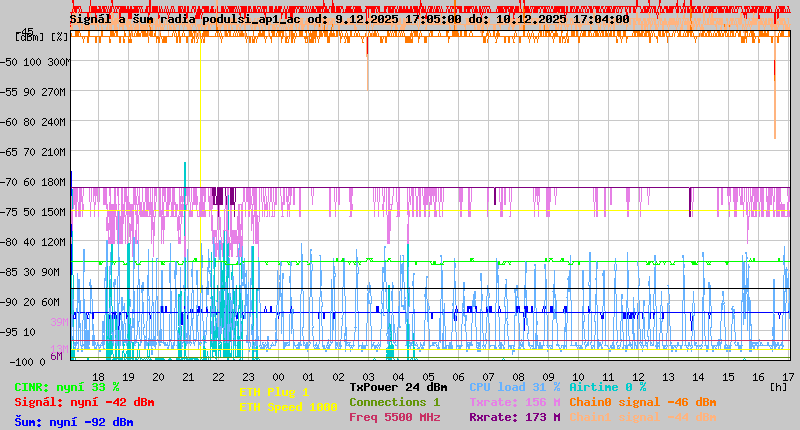Select the blue Šum noise legend label
The image size is (800, 430).
point(74,421)
